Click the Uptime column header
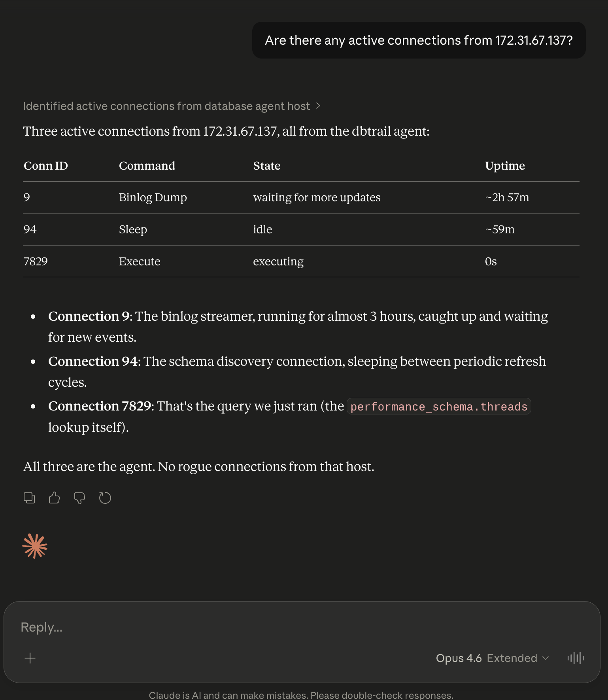Screen dimensions: 608x700 pyautogui.click(x=505, y=166)
